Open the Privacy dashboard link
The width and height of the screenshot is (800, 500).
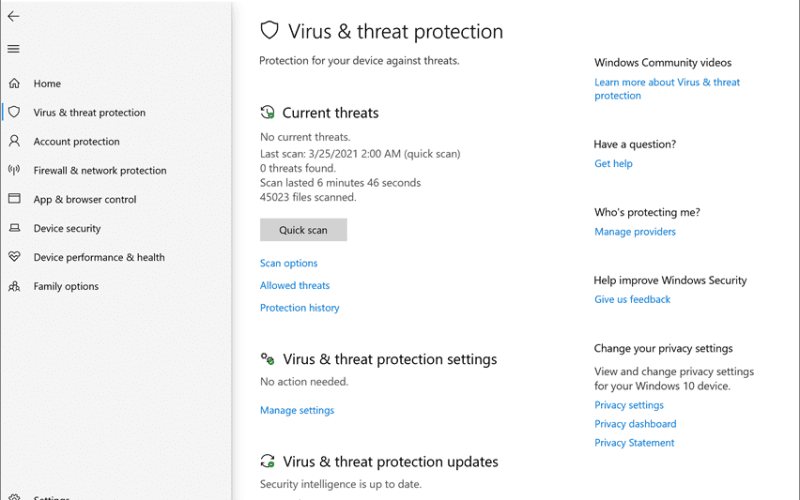pos(635,424)
